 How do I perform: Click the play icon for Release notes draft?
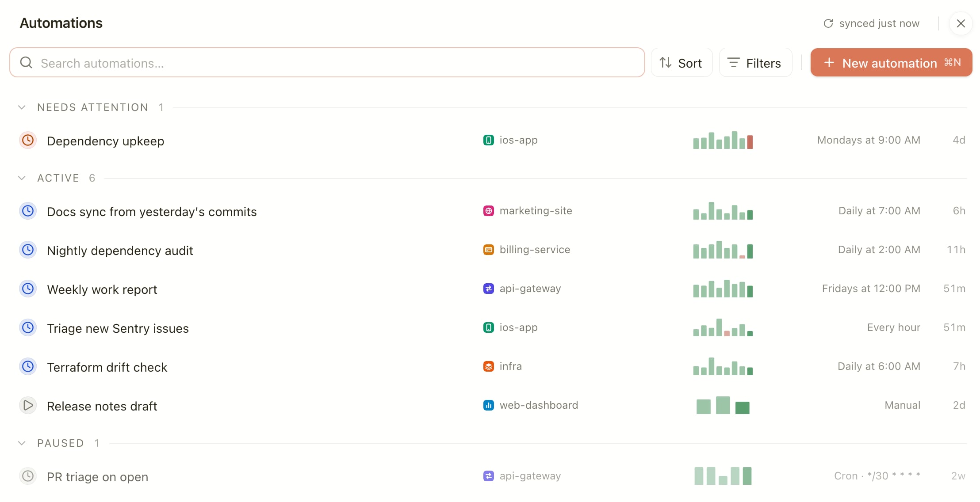click(28, 406)
